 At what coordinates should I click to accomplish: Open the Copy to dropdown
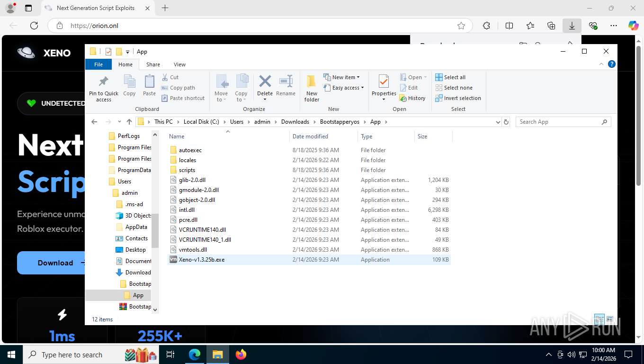tap(241, 88)
